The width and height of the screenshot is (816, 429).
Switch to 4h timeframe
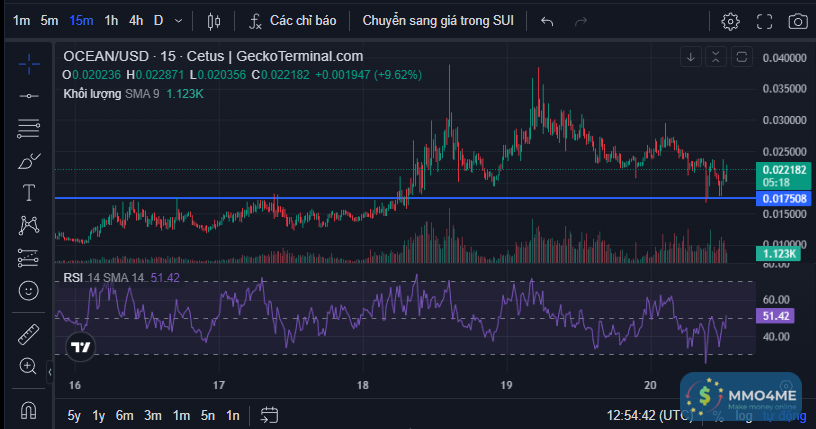coord(136,21)
